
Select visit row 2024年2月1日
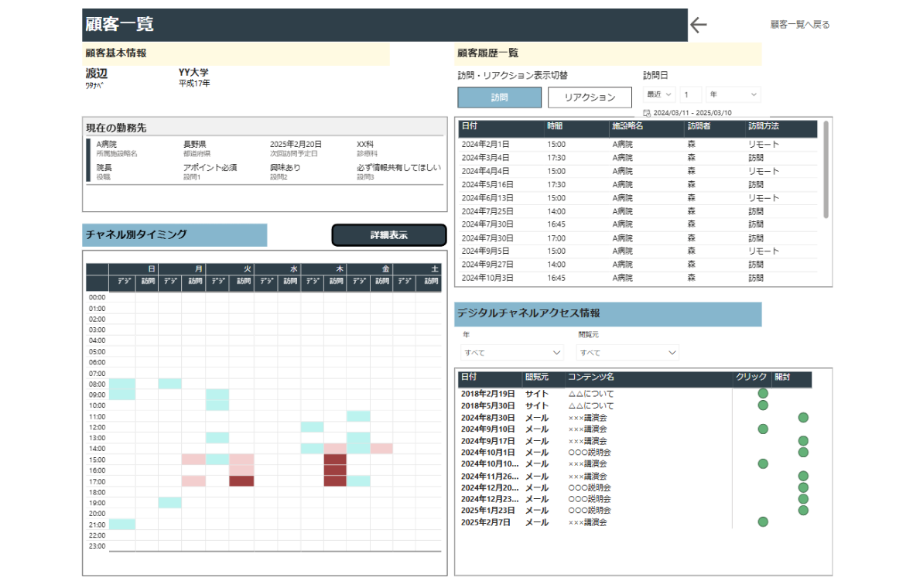tap(638, 145)
